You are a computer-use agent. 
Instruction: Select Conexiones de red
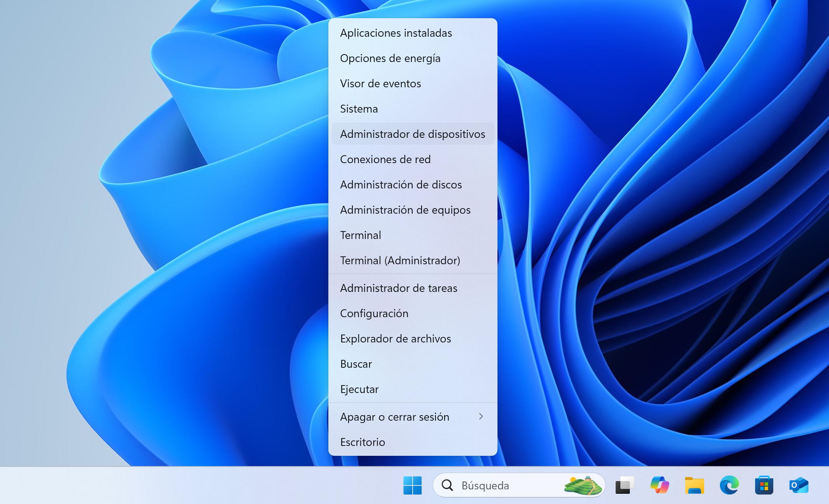pos(413,159)
